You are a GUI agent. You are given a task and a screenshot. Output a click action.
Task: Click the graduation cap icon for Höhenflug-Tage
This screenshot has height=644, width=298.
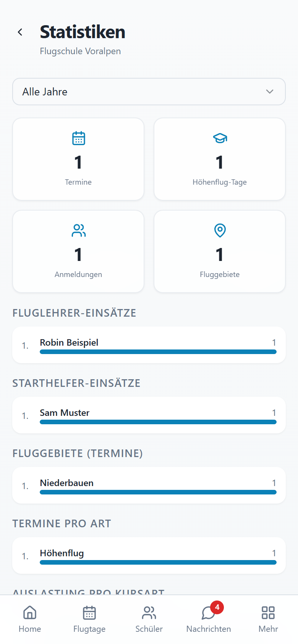pyautogui.click(x=220, y=138)
